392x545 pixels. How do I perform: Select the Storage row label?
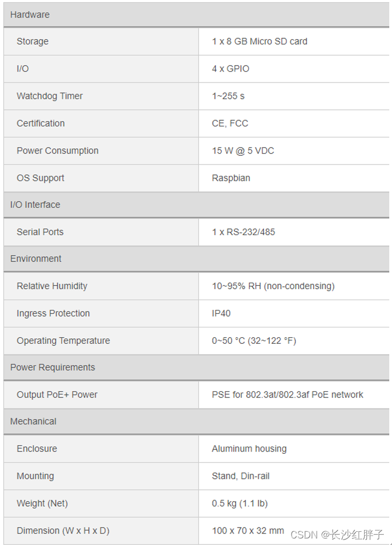click(33, 42)
